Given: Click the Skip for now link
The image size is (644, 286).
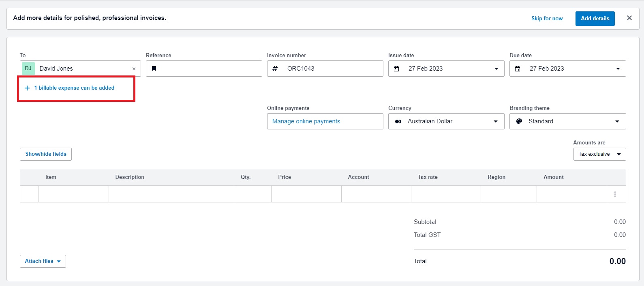Looking at the screenshot, I should [x=547, y=19].
